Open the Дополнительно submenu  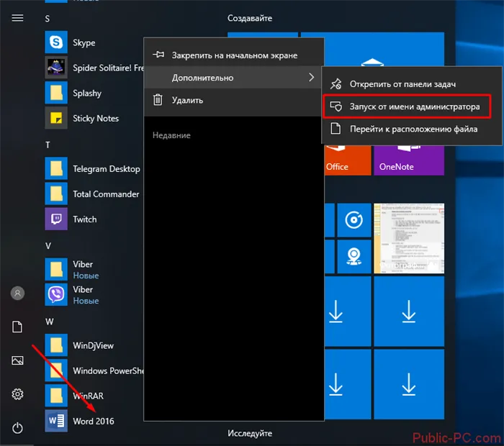coord(234,78)
